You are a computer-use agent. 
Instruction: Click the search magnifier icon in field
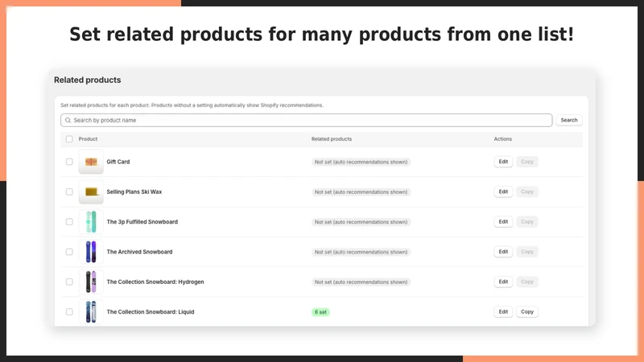coord(68,120)
